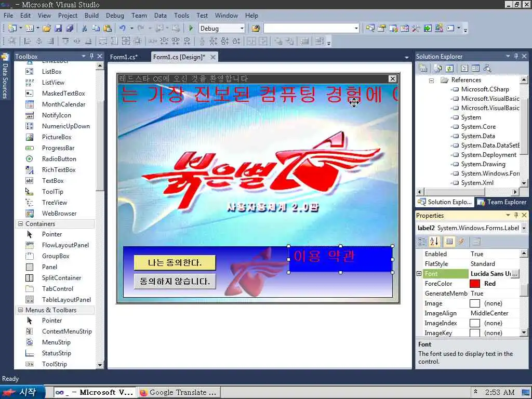Image resolution: width=532 pixels, height=399 pixels.
Task: Click the Font property ellipsis button
Action: (515, 273)
